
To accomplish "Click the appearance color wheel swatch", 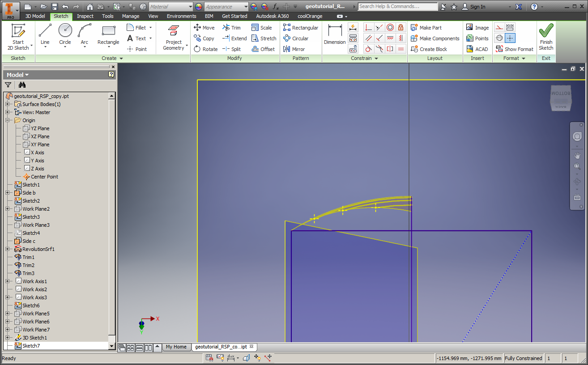I will pyautogui.click(x=199, y=7).
